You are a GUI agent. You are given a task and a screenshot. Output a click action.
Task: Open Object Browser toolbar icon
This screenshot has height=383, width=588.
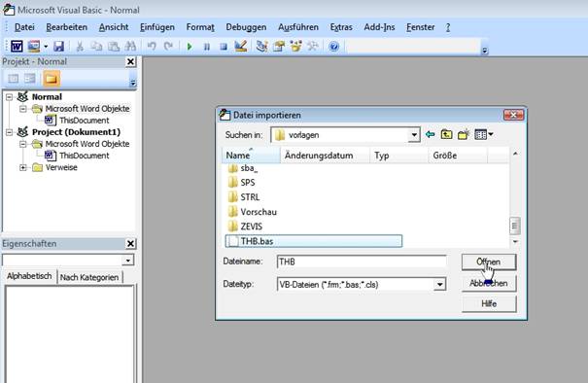pyautogui.click(x=295, y=47)
